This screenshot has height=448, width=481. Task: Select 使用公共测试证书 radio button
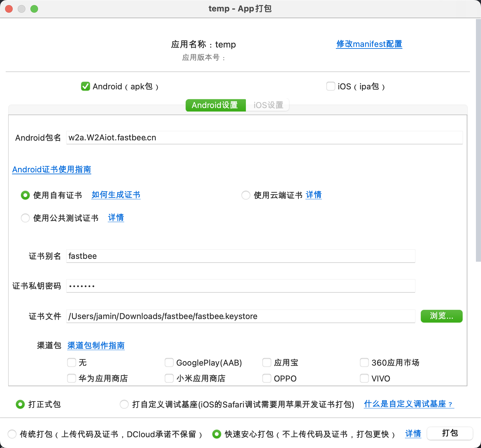(x=25, y=218)
